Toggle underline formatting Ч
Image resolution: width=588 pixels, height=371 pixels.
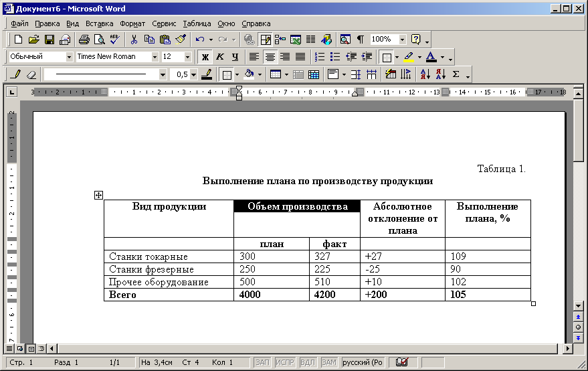[235, 57]
